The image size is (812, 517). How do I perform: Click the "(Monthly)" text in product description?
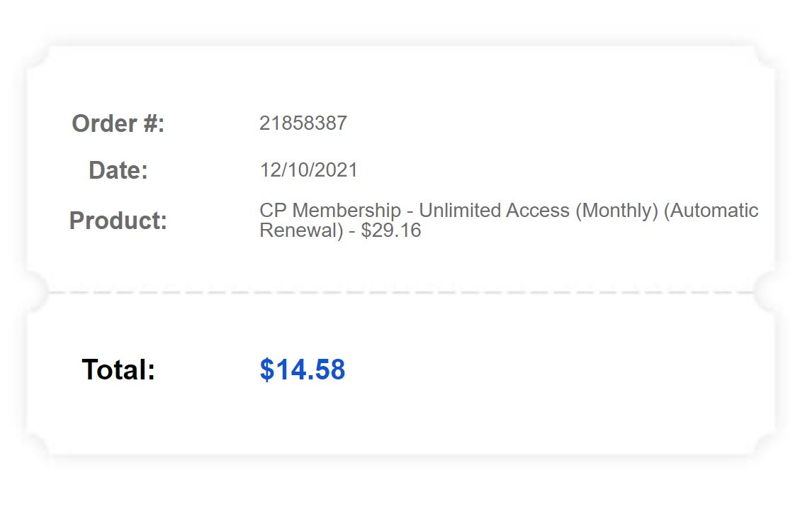(616, 211)
